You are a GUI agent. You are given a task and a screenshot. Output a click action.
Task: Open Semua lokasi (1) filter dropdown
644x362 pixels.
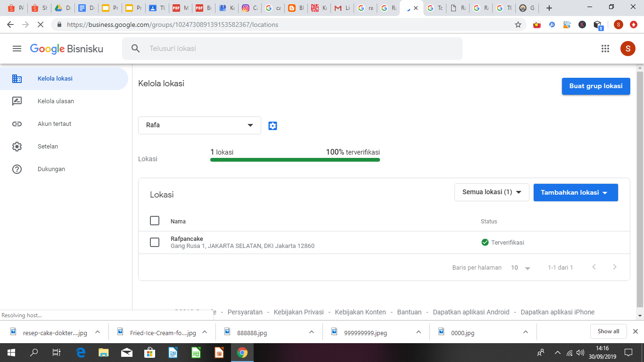click(492, 192)
